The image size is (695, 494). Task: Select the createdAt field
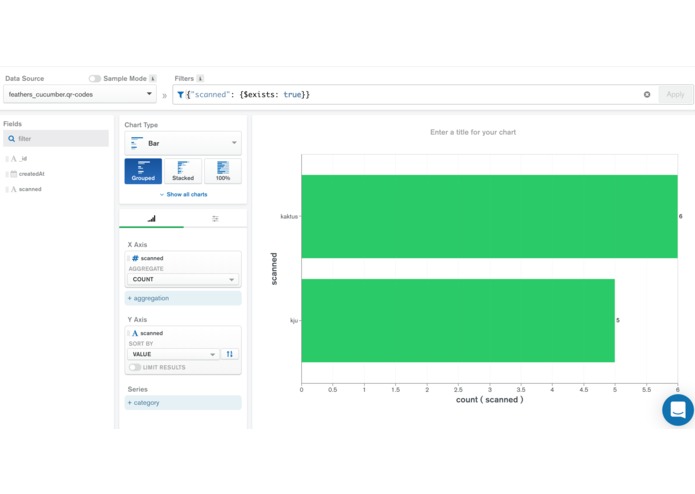31,174
